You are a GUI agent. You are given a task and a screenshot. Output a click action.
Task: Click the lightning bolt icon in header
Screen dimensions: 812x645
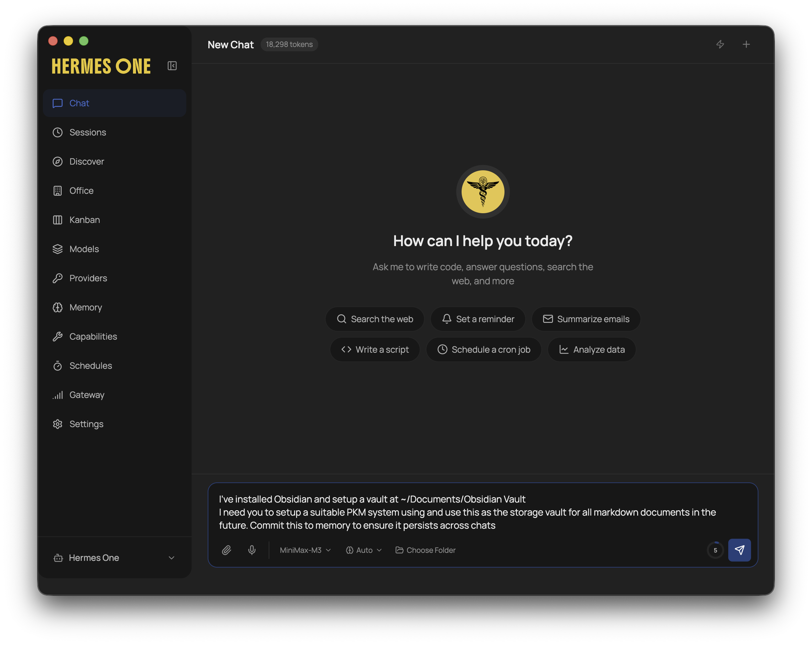[x=720, y=45]
